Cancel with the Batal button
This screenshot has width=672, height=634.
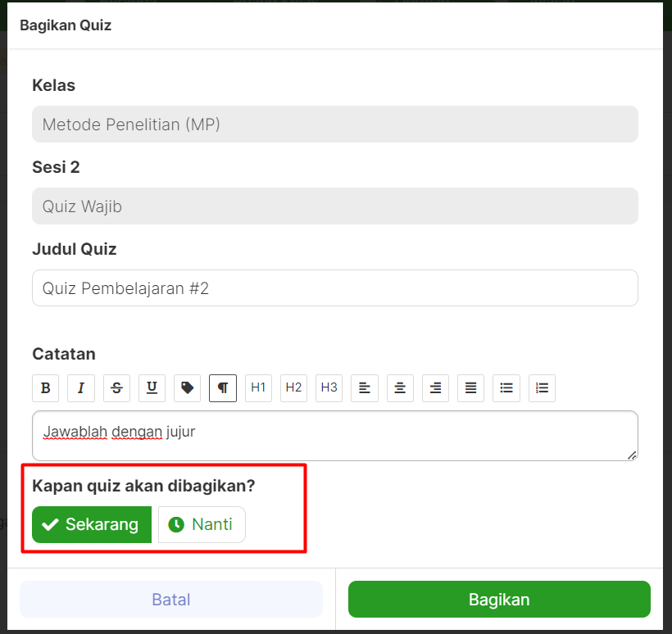(171, 600)
